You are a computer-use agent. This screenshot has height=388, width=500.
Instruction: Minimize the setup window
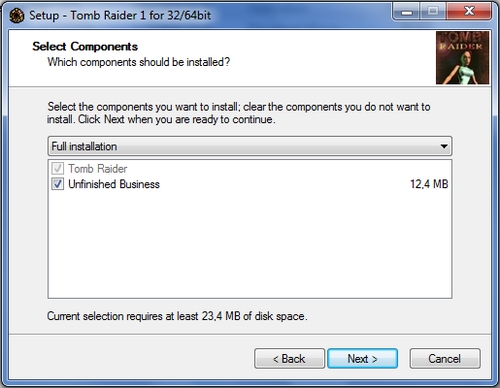click(x=407, y=12)
